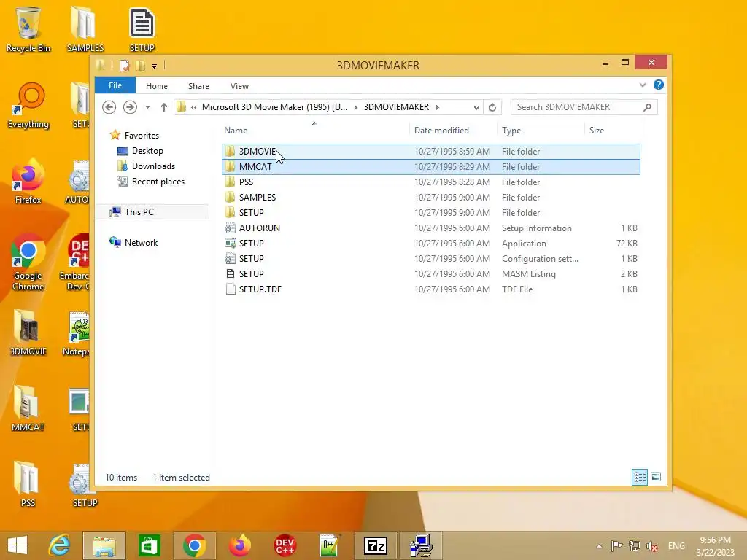Image resolution: width=747 pixels, height=560 pixels.
Task: Select the Google Chrome desktop shortcut
Action: click(28, 262)
